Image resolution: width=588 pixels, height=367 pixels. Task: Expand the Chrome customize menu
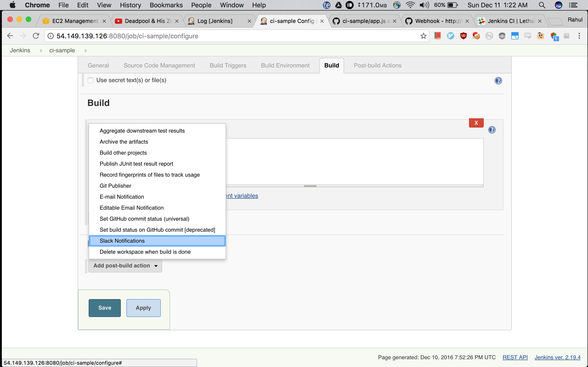coord(579,36)
